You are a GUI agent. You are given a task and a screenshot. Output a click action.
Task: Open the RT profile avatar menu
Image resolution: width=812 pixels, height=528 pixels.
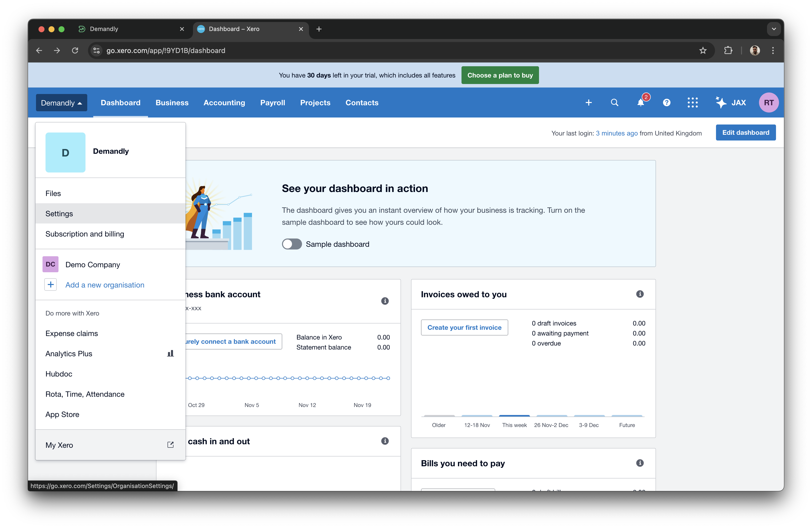(769, 102)
